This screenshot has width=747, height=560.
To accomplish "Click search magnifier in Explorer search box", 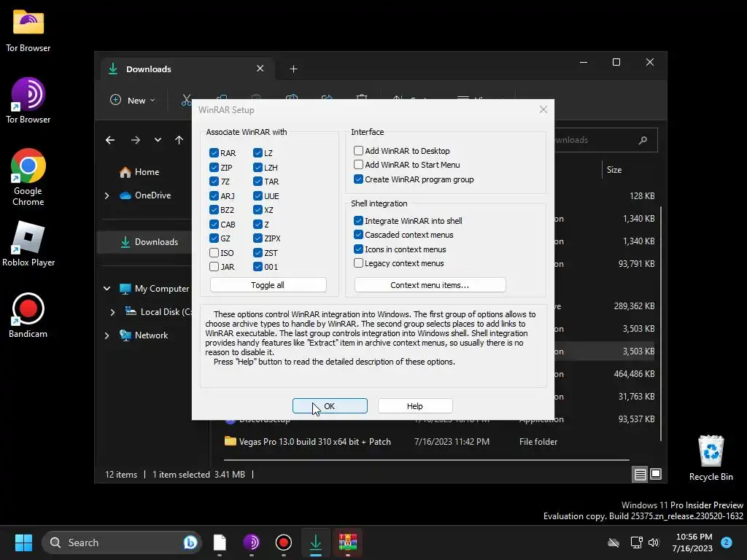I will (x=643, y=140).
